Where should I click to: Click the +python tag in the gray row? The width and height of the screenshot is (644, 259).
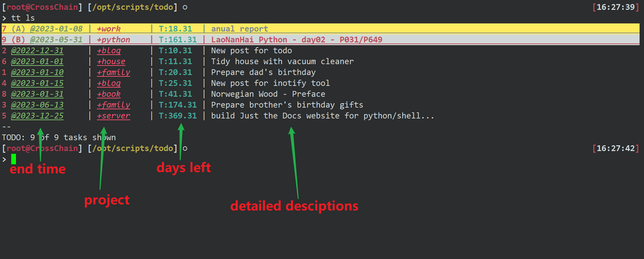(114, 40)
